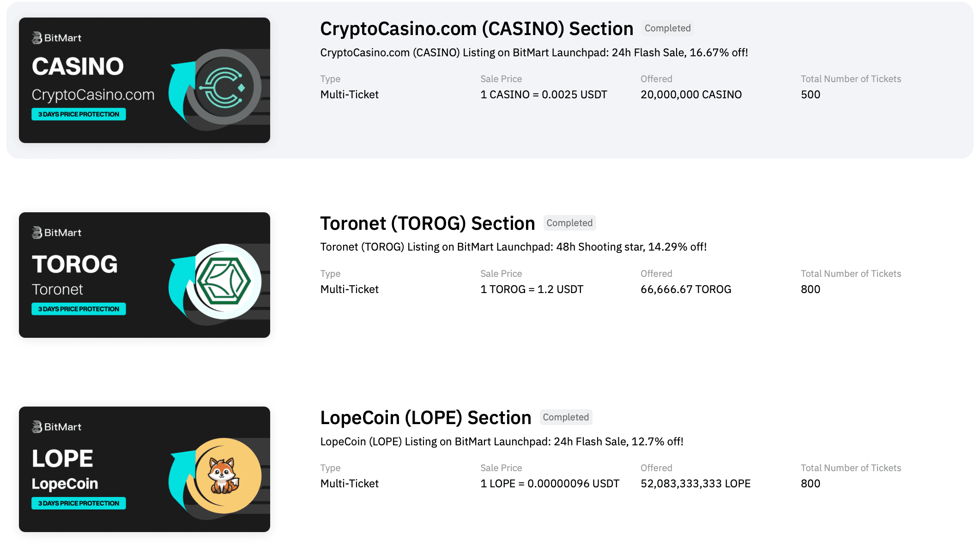Open the LopeCoin (LOPE) Section title

pyautogui.click(x=425, y=418)
